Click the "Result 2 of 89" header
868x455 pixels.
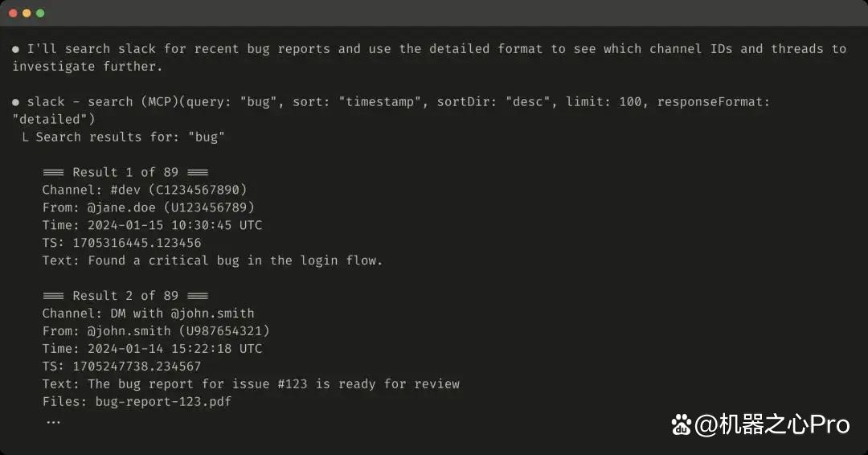pyautogui.click(x=125, y=296)
